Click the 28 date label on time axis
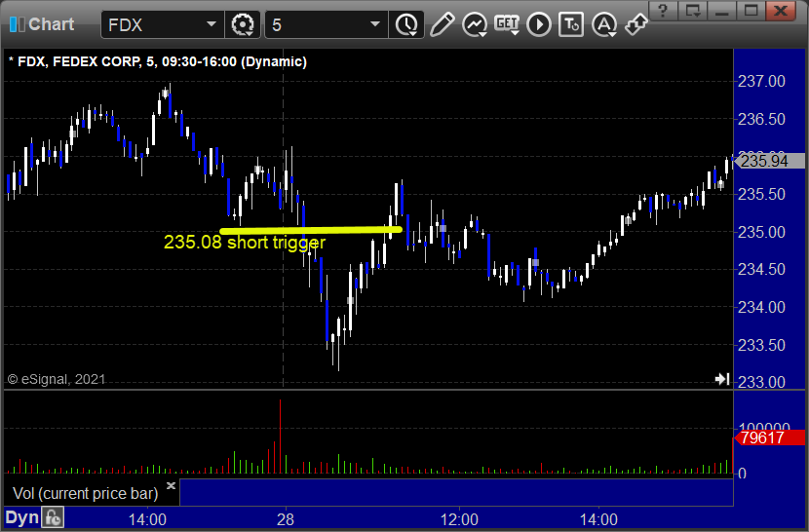809x532 pixels. point(286,519)
